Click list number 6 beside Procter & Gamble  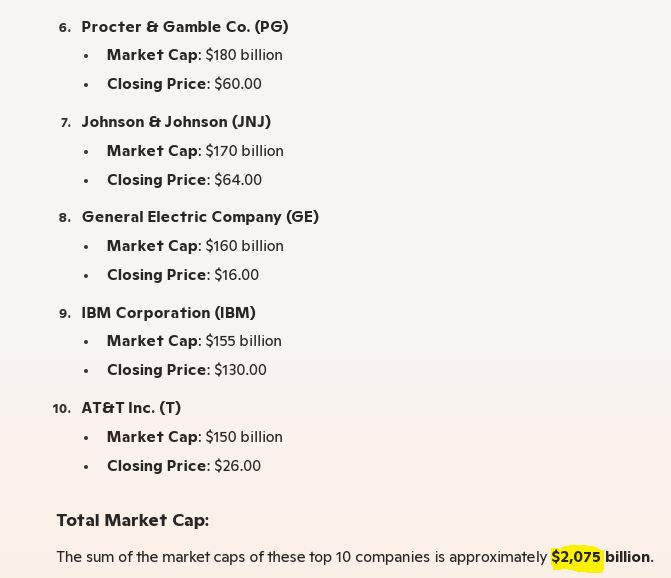coord(65,28)
